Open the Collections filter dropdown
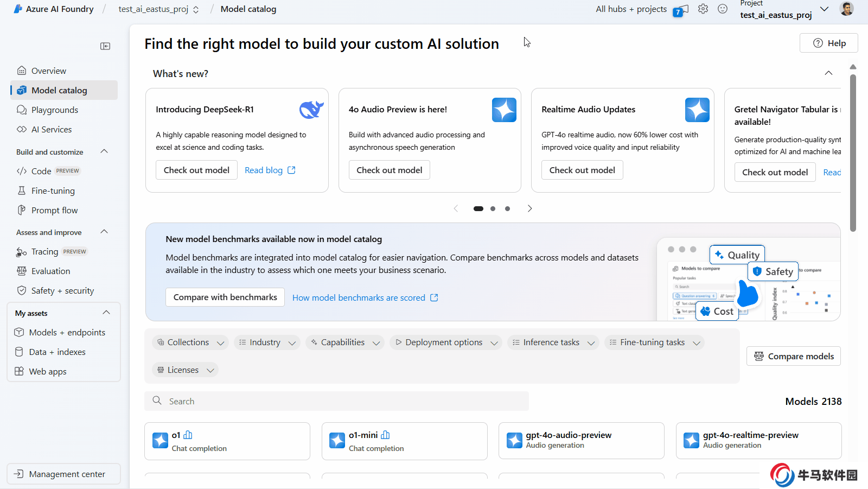The width and height of the screenshot is (868, 489). tap(189, 342)
